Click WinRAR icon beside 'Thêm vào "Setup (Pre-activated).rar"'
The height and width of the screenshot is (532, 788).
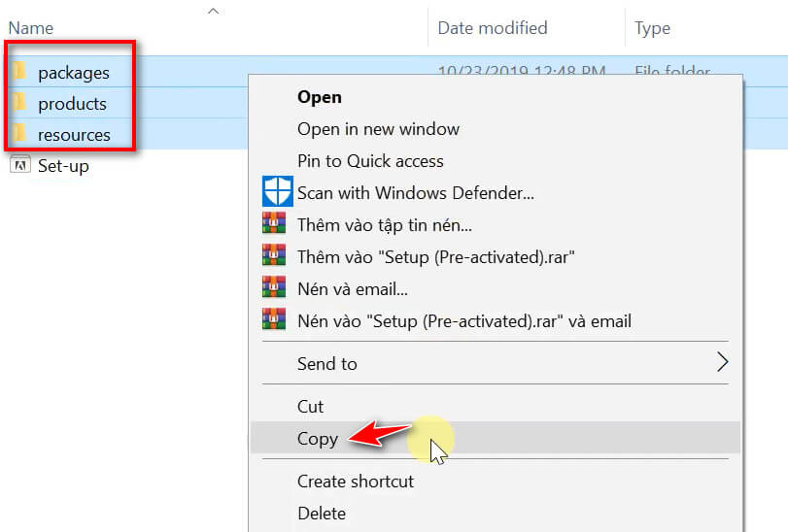[274, 255]
